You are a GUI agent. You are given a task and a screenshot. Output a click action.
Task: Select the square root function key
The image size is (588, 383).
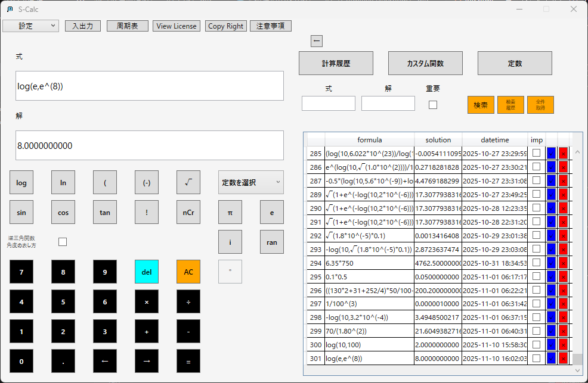coord(188,183)
